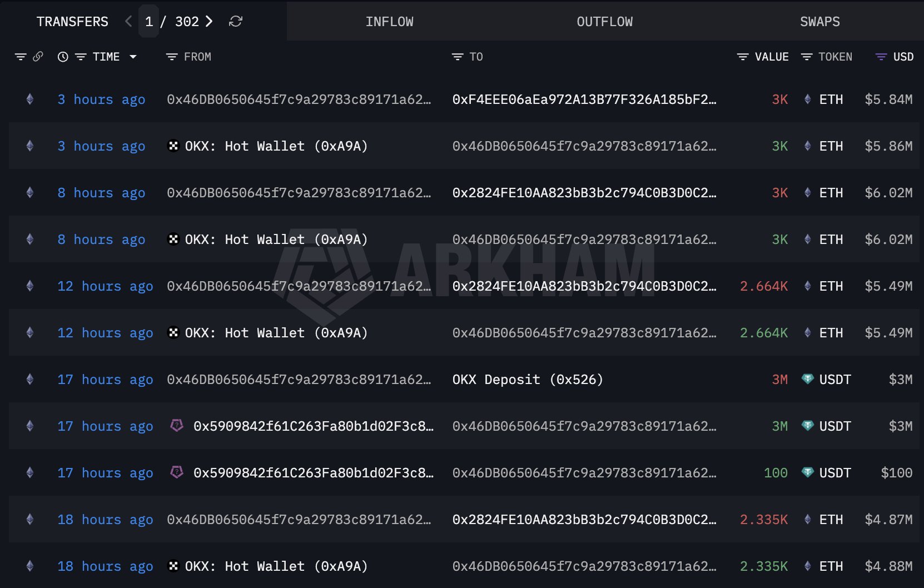
Task: Click the OKX logo in the 8 hours ago row
Action: pos(173,240)
